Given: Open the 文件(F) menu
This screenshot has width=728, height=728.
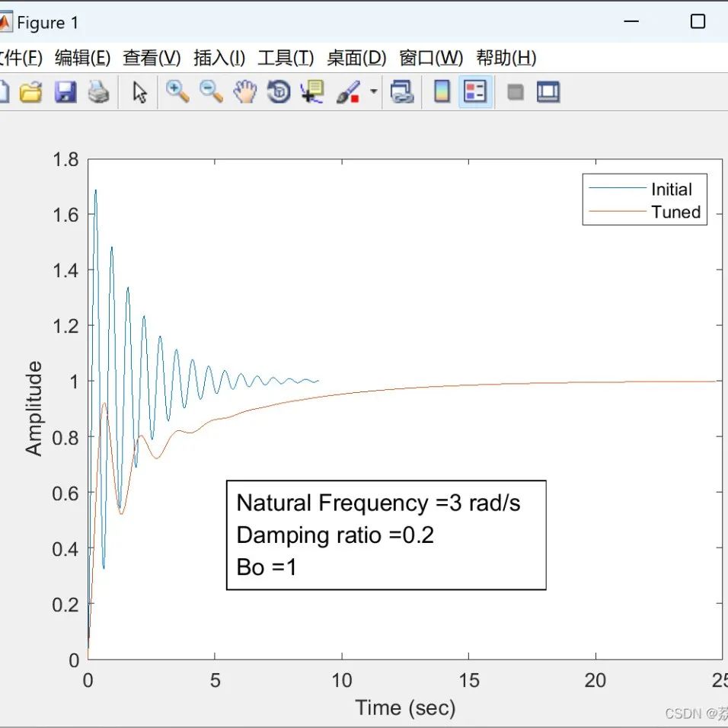Looking at the screenshot, I should pyautogui.click(x=21, y=58).
